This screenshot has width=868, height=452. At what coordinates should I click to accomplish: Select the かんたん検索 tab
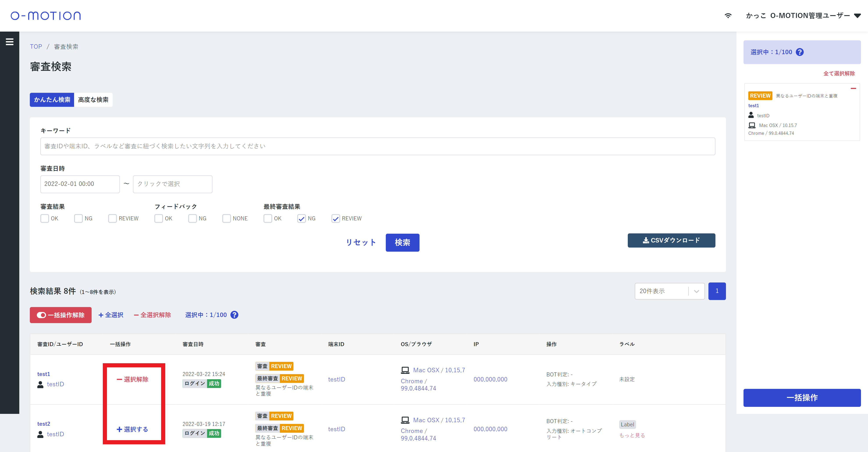[52, 100]
